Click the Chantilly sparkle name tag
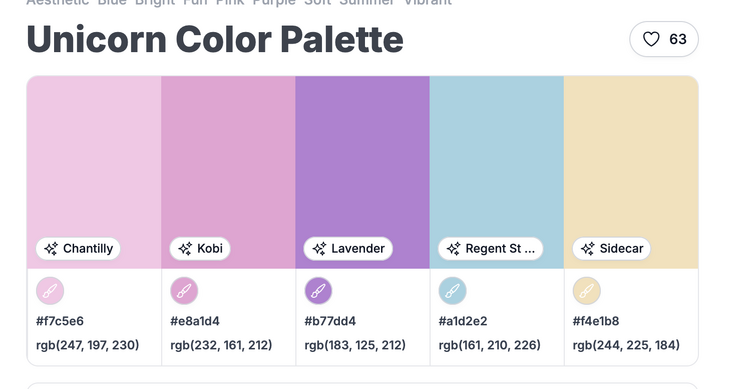The height and width of the screenshot is (389, 755). click(78, 248)
